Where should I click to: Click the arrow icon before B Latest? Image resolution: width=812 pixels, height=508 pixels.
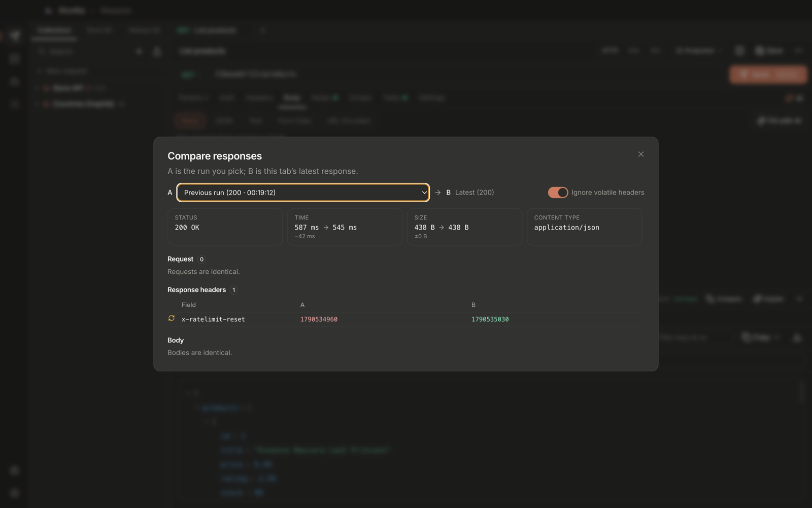coord(438,193)
